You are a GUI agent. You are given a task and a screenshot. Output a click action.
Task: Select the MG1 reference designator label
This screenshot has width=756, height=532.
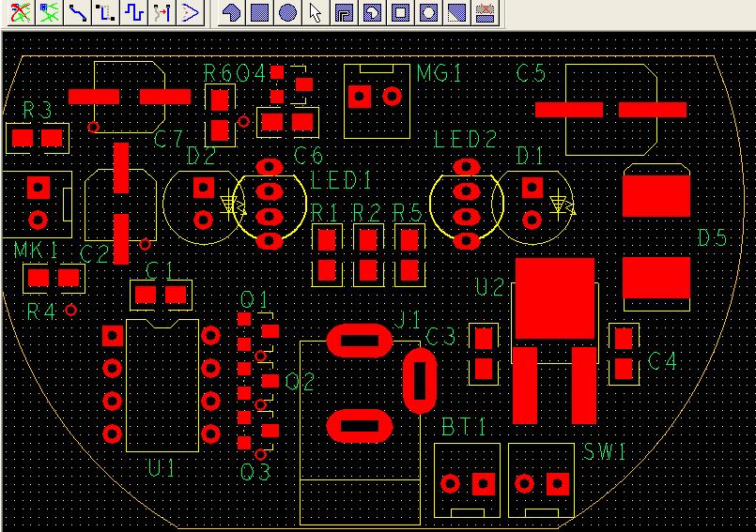(439, 73)
